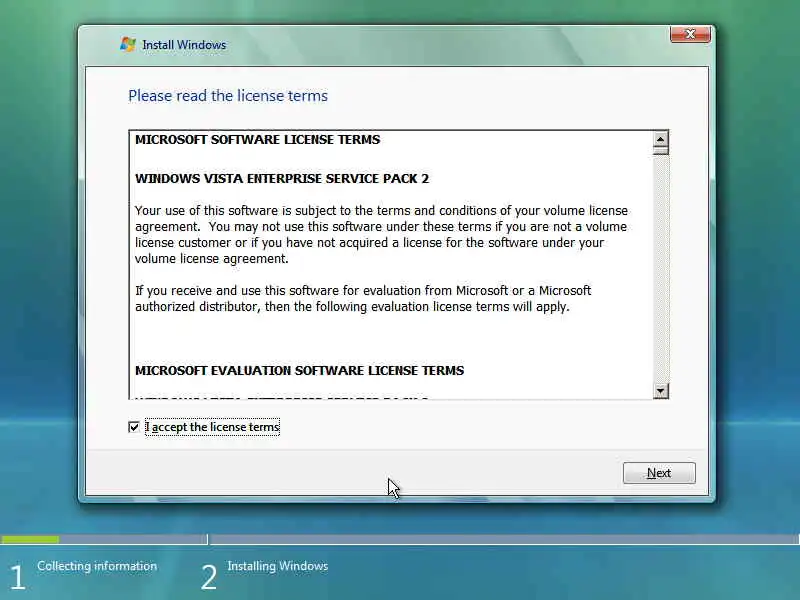Click the 'Please read the license terms' heading
Screen dimensions: 800x600
tap(228, 96)
